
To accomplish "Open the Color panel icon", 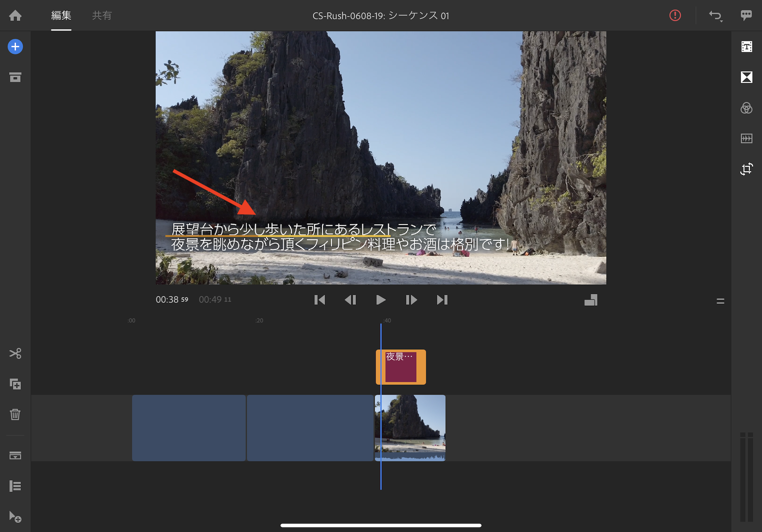I will [746, 108].
